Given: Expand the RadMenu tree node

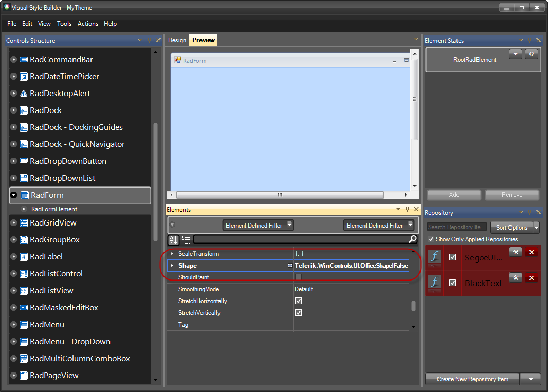Looking at the screenshot, I should [14, 325].
